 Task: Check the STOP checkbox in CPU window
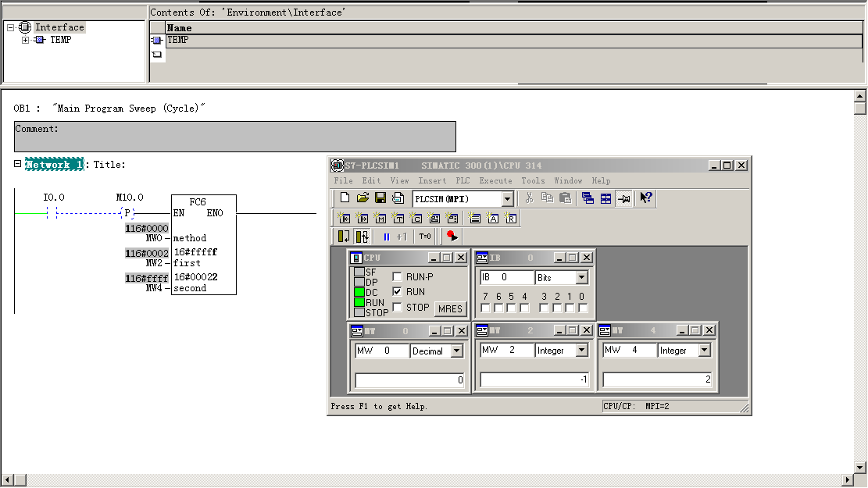coord(397,307)
